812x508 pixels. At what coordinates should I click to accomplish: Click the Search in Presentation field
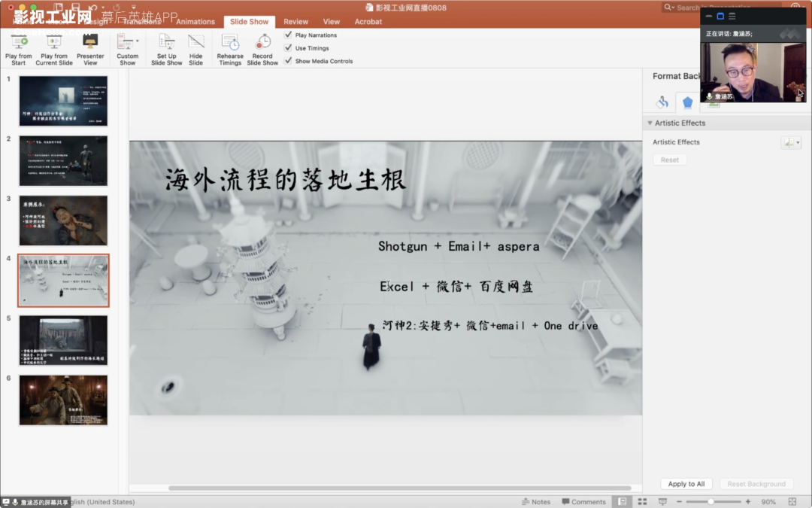point(722,8)
